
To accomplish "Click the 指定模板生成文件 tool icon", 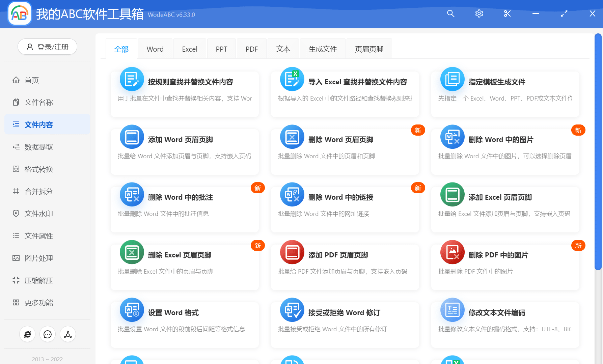I will tap(452, 79).
